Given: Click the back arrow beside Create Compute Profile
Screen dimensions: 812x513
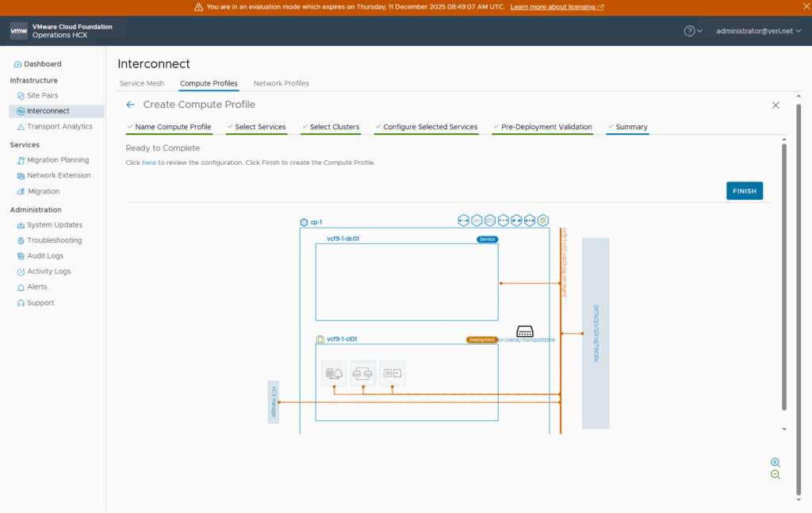Looking at the screenshot, I should [131, 105].
